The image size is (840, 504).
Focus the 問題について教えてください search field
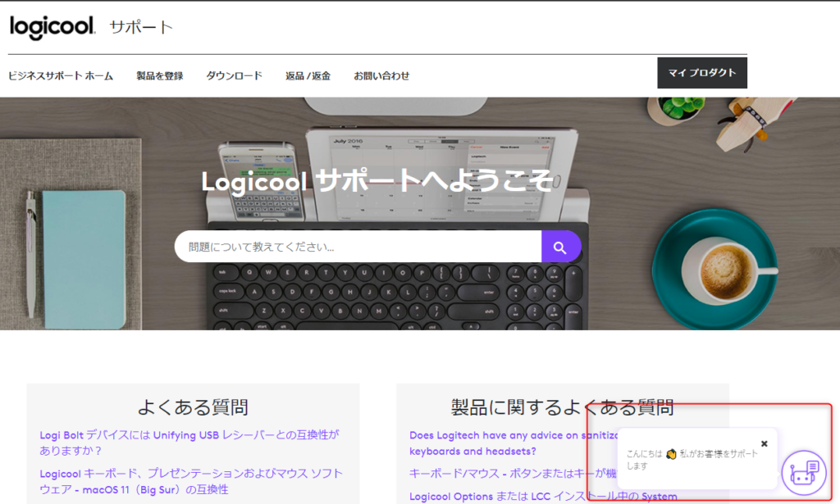358,247
